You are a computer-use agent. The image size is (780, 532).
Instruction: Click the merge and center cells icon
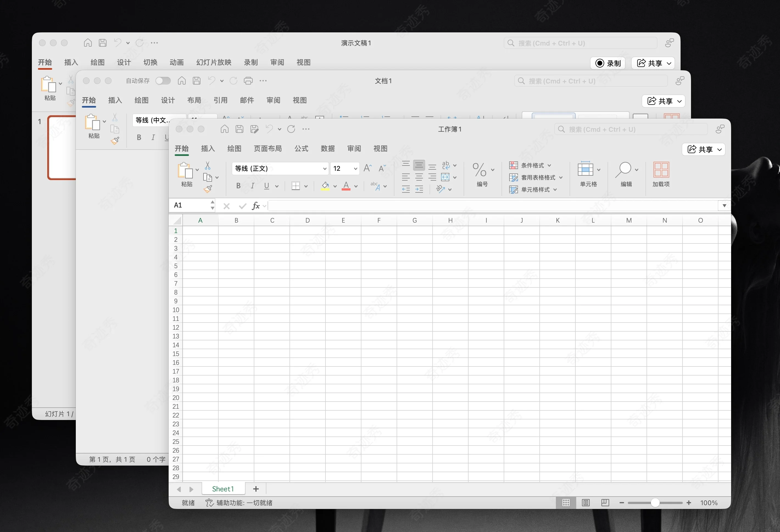point(445,177)
